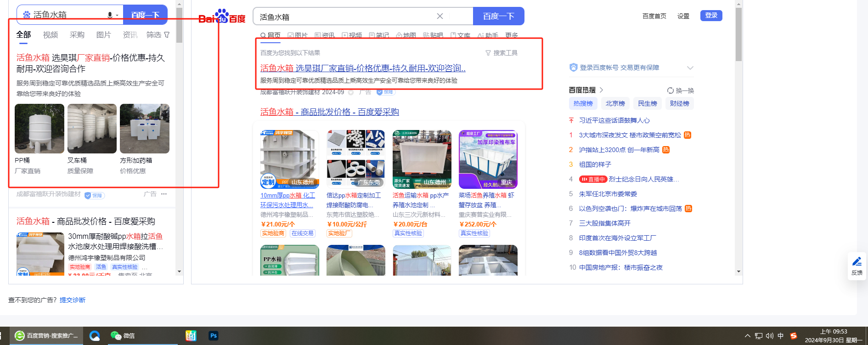Select the 北京榜 hot list tab
868x345 pixels.
tap(615, 103)
